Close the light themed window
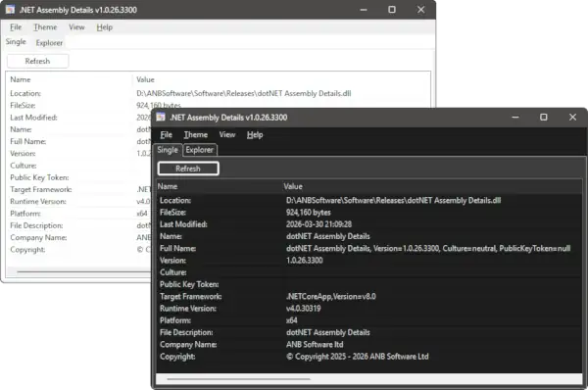This screenshot has width=588, height=390. (420, 10)
